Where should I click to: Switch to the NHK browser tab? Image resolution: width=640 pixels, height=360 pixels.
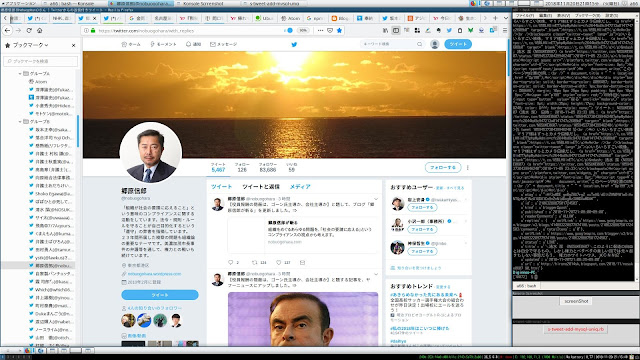pos(61,18)
